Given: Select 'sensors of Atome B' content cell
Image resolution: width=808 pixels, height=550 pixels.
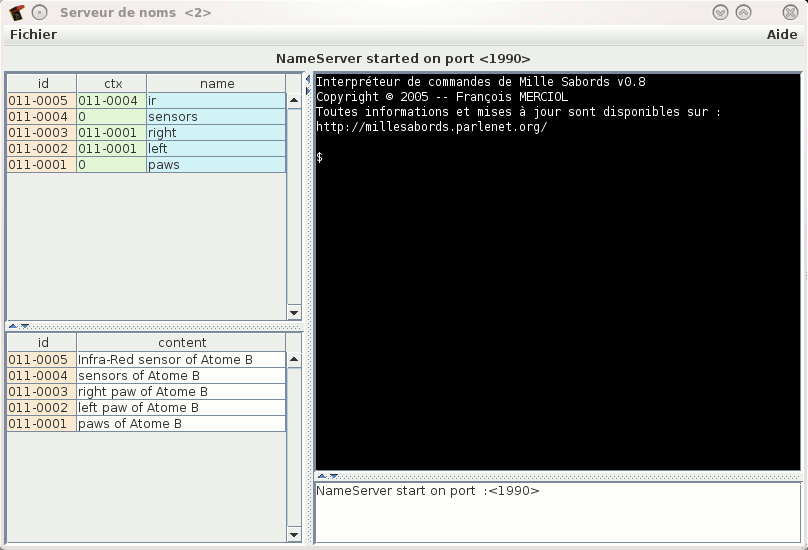Looking at the screenshot, I should pos(181,375).
